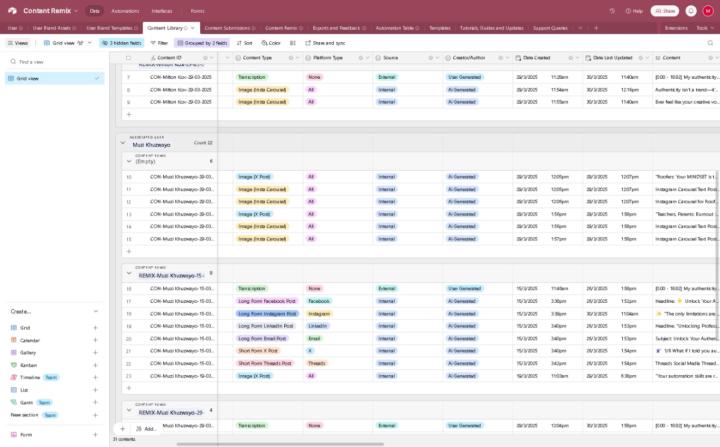This screenshot has height=447, width=720.
Task: Add a new List view with plus
Action: tap(96, 390)
